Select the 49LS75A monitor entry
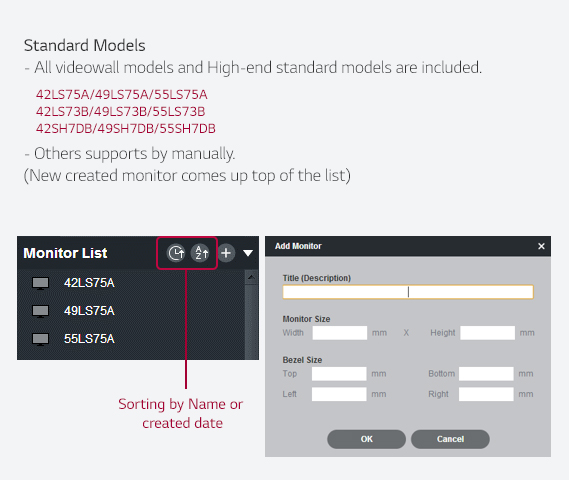The width and height of the screenshot is (570, 480). coord(131,311)
